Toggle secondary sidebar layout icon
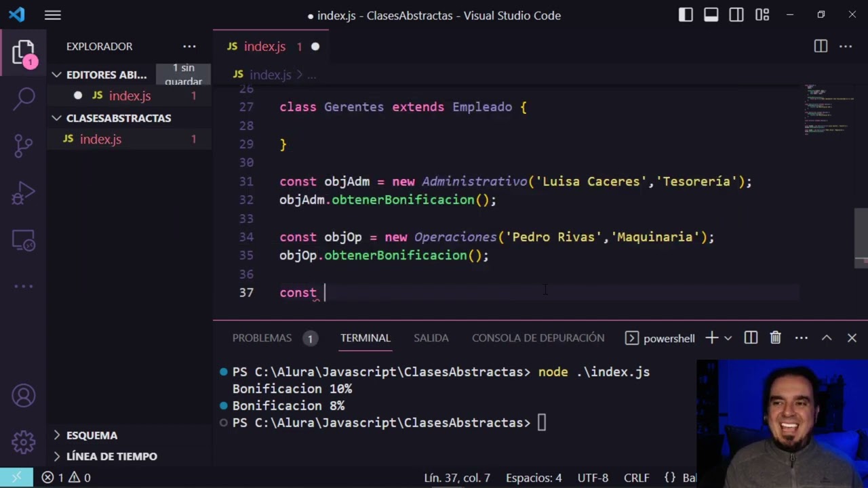This screenshot has width=868, height=488. click(736, 15)
